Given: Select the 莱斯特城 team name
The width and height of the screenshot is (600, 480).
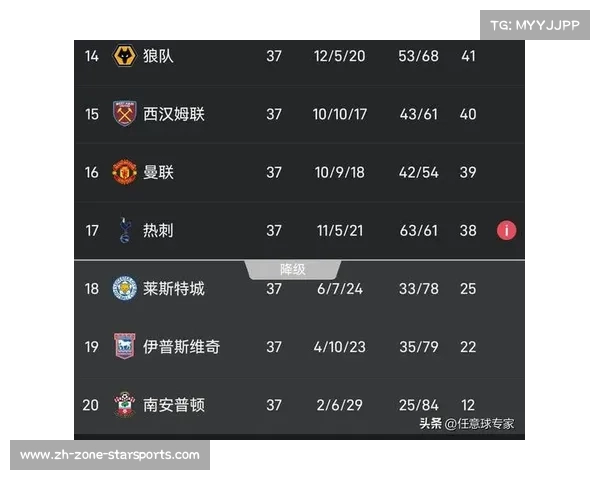Looking at the screenshot, I should (174, 289).
